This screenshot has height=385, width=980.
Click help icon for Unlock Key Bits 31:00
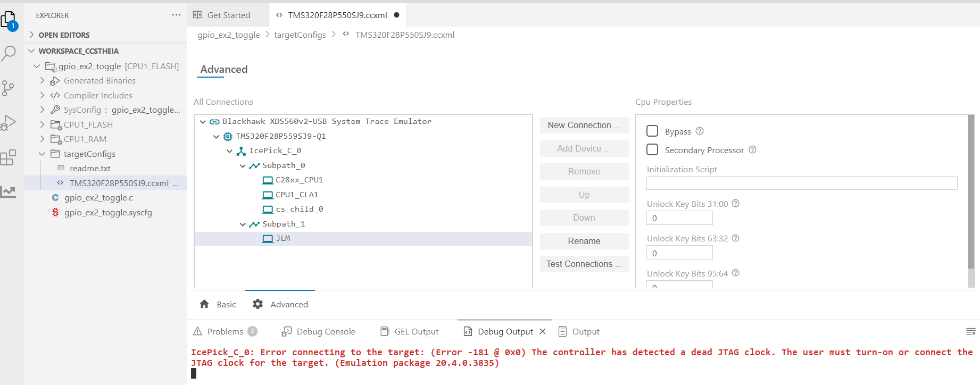pyautogui.click(x=735, y=203)
